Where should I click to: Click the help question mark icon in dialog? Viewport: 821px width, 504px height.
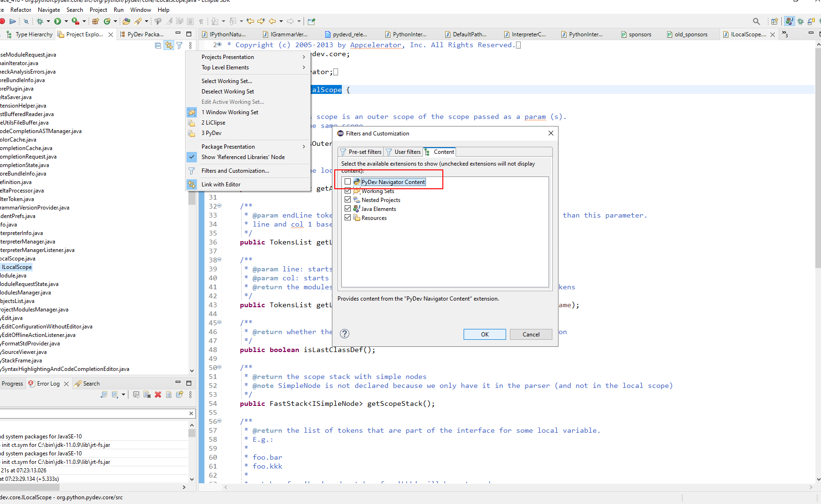click(x=345, y=334)
